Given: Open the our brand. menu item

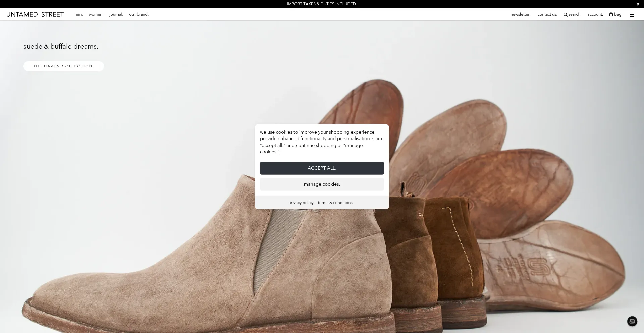Looking at the screenshot, I should click(139, 14).
